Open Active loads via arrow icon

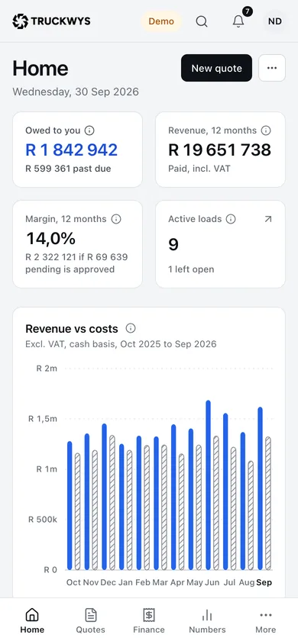tap(268, 219)
